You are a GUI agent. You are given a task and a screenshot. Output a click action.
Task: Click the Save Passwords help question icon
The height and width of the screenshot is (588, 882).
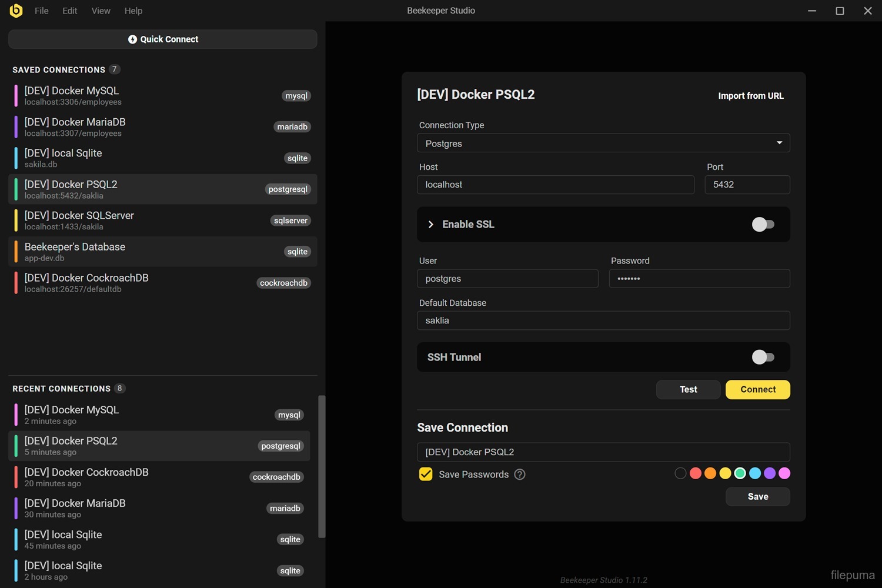coord(520,475)
